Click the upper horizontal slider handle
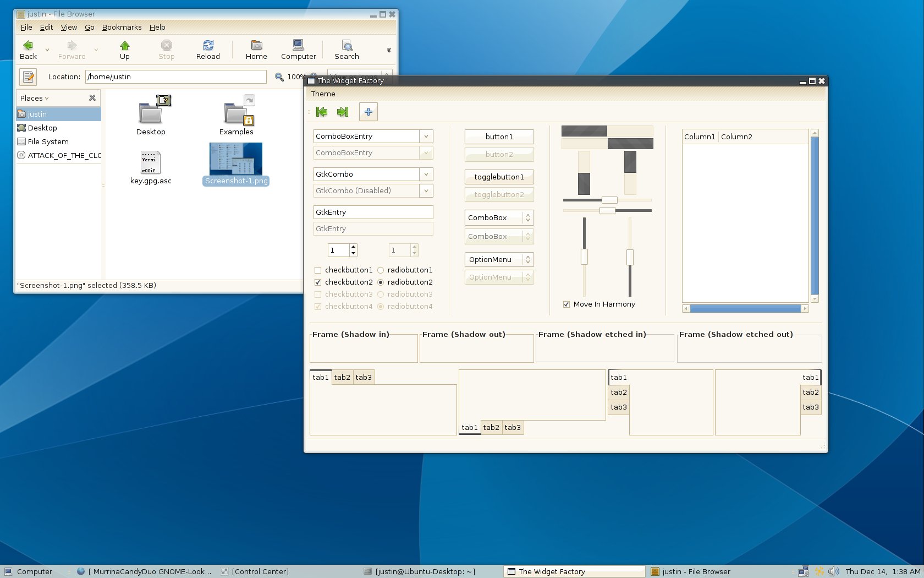924x578 pixels. point(609,200)
